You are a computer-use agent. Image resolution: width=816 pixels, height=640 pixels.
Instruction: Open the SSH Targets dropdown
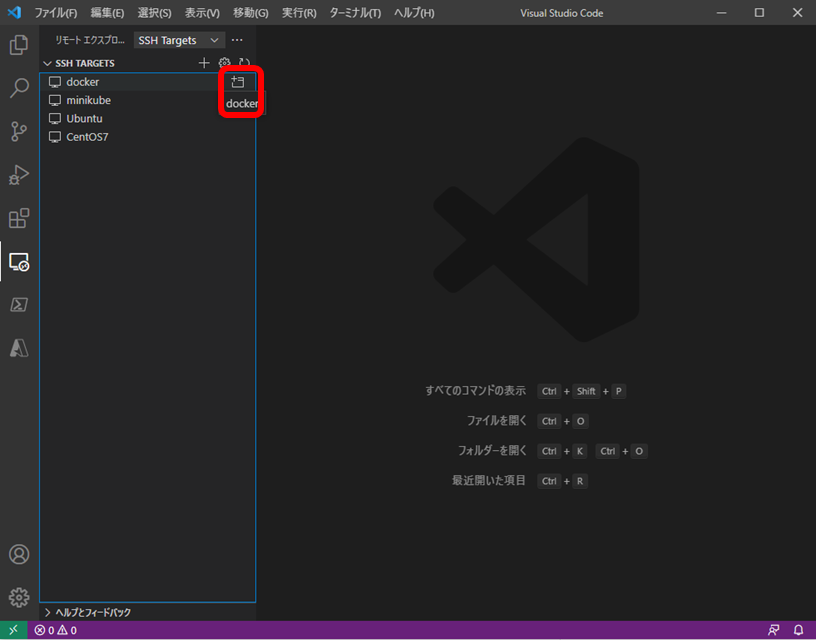[x=179, y=40]
